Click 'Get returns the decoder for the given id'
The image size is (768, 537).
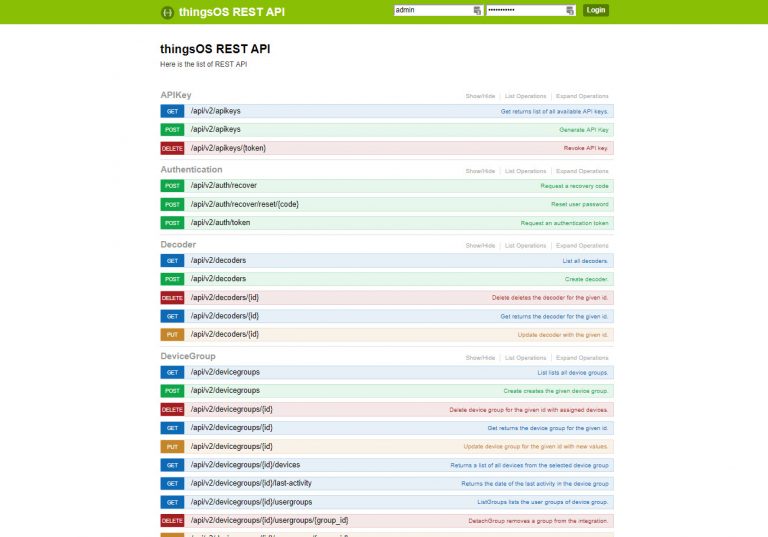554,317
